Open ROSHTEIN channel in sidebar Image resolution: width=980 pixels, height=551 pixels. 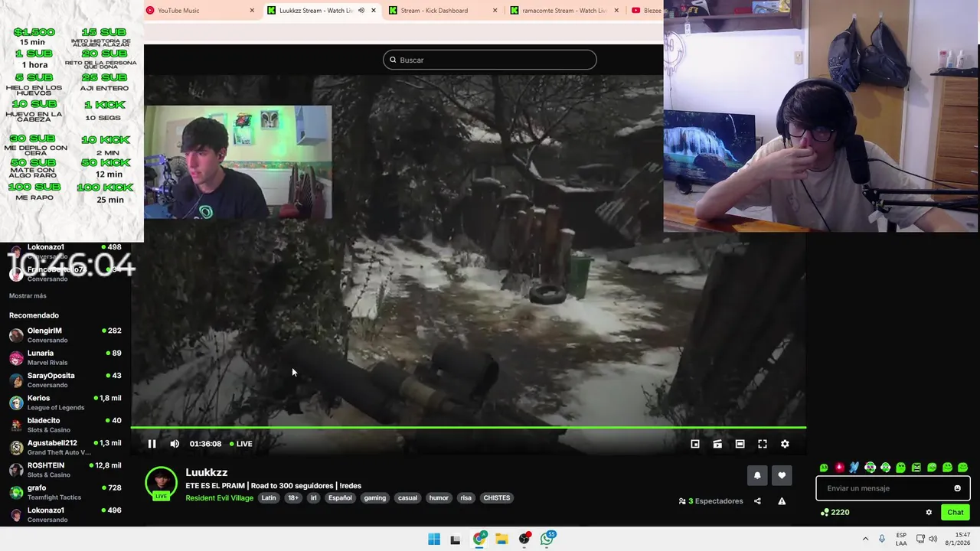coord(65,470)
